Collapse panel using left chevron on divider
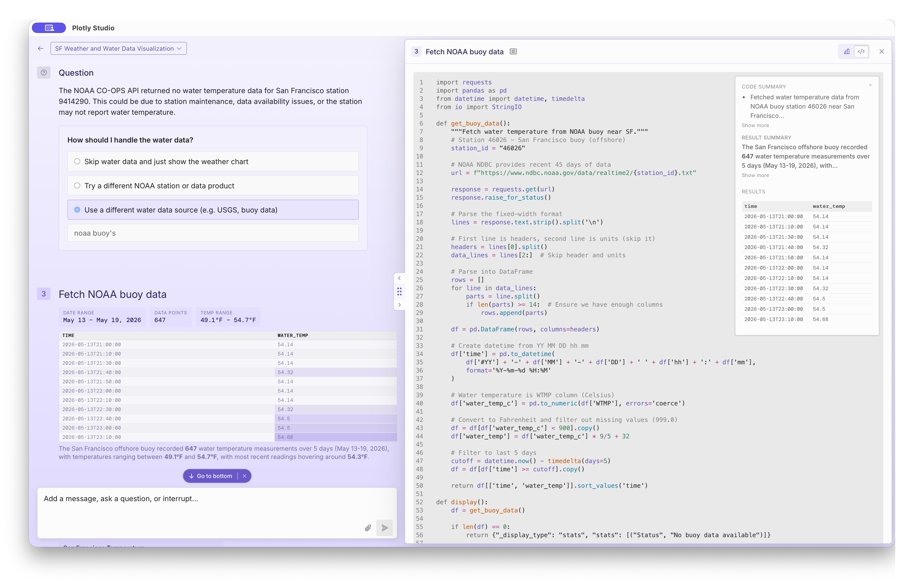The height and width of the screenshot is (585, 924). tap(399, 278)
